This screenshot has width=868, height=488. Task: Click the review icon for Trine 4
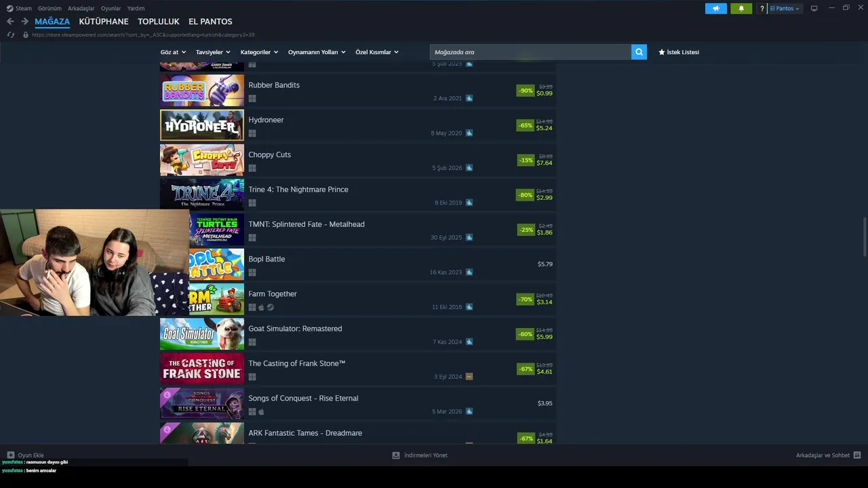click(469, 203)
